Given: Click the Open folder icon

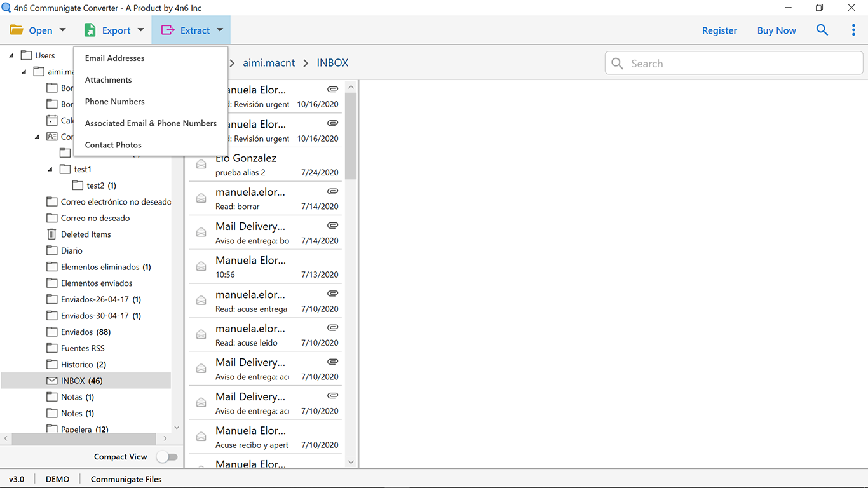Looking at the screenshot, I should [x=17, y=30].
